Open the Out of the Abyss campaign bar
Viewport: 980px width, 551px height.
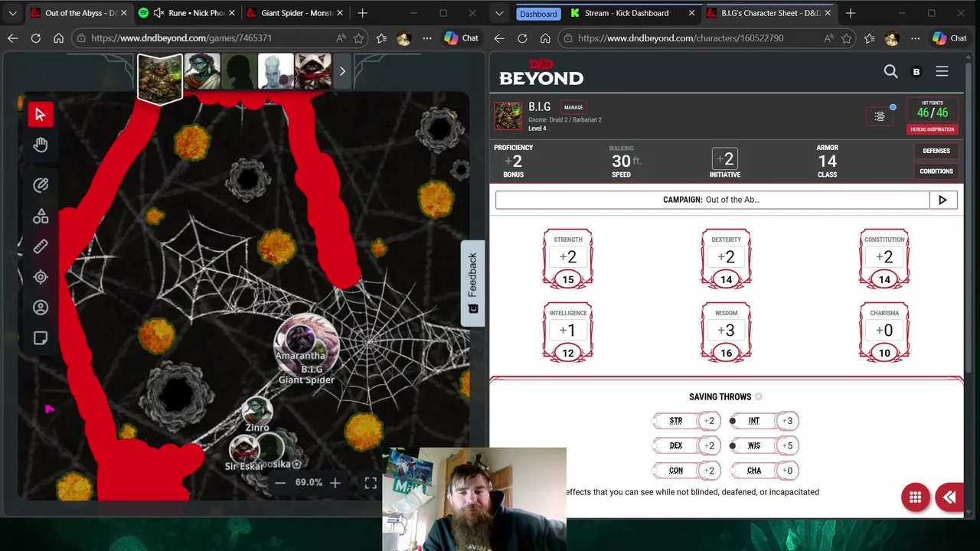(712, 200)
